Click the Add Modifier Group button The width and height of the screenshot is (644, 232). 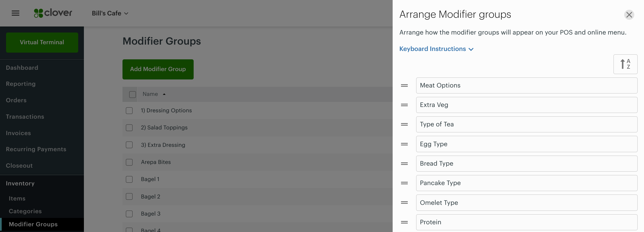pos(158,69)
